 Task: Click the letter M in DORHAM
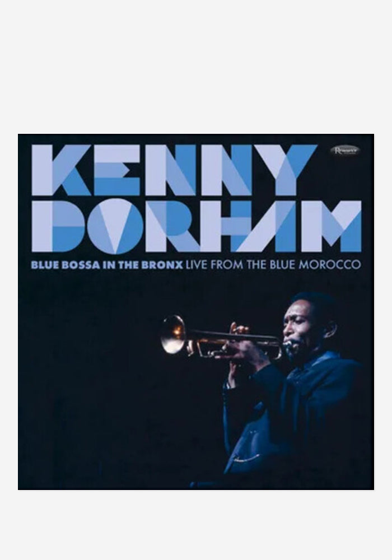click(332, 226)
